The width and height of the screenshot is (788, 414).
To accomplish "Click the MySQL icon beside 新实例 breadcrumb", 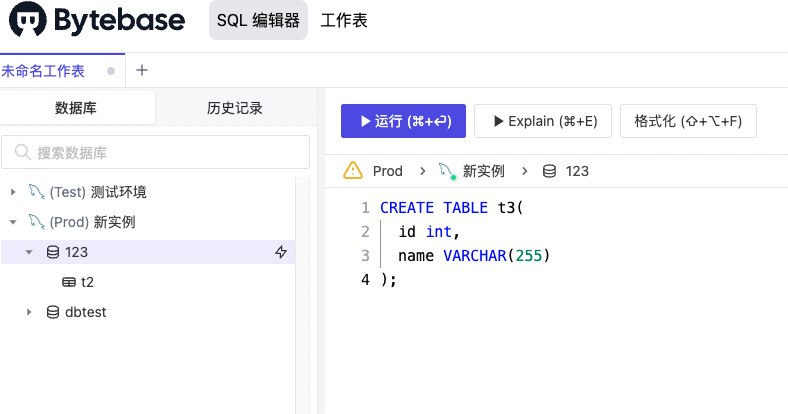I will click(x=446, y=171).
